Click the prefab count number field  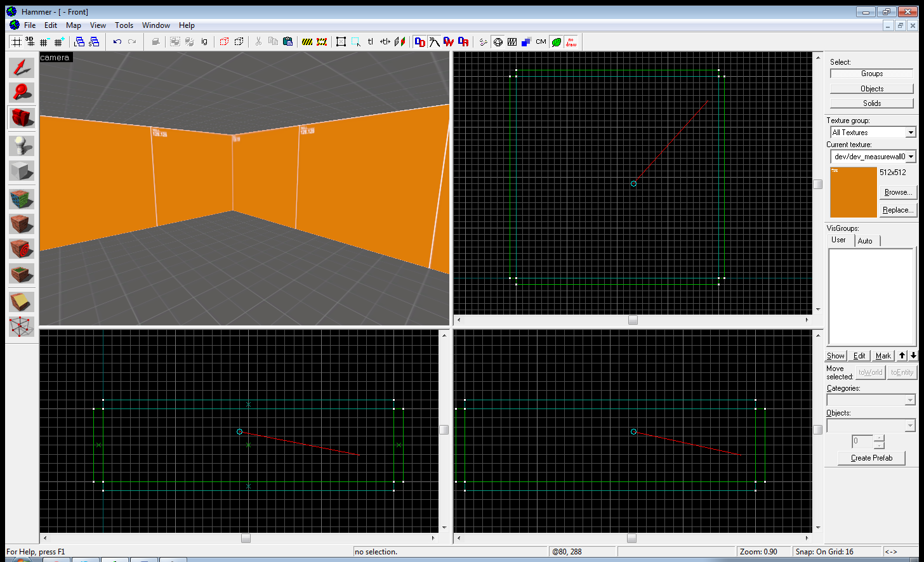point(862,441)
